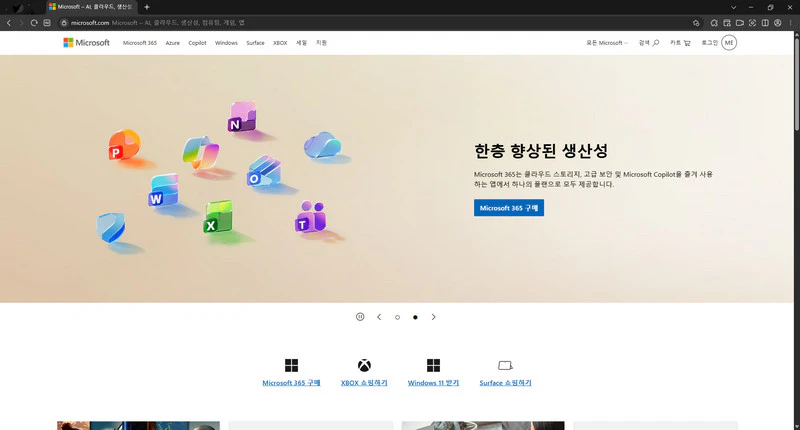The width and height of the screenshot is (800, 430).
Task: Select the second (filled) carousel slide dot
Action: point(415,317)
